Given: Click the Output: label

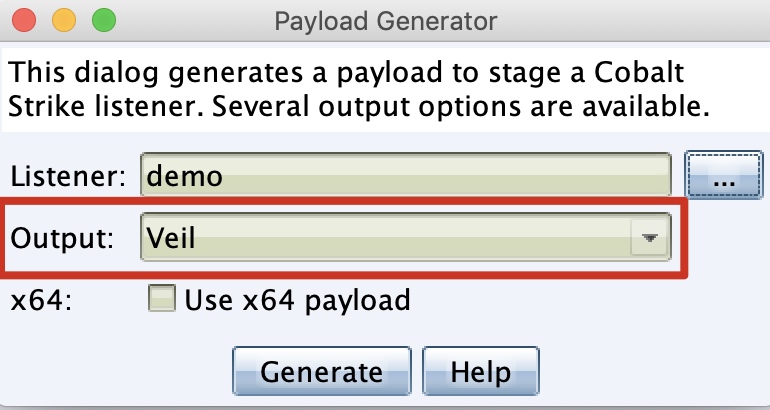Looking at the screenshot, I should coord(62,238).
